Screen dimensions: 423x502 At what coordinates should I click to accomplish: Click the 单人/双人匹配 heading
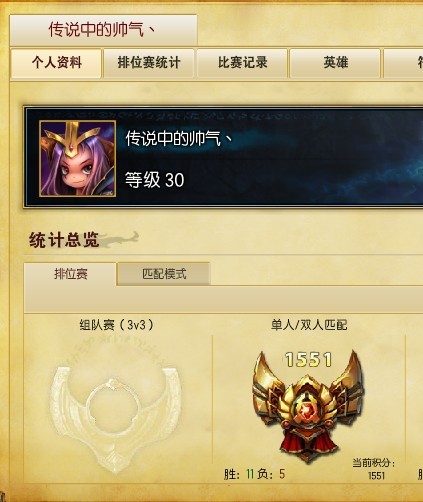(309, 325)
